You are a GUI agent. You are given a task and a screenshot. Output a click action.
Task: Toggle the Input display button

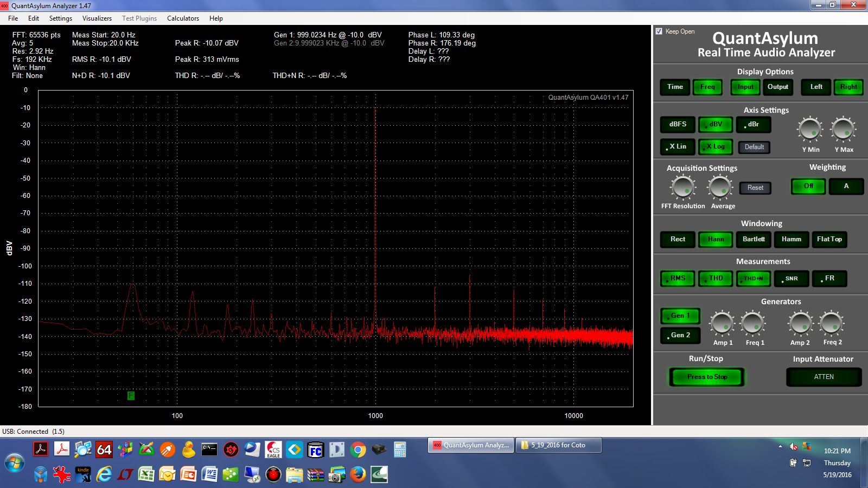click(745, 87)
